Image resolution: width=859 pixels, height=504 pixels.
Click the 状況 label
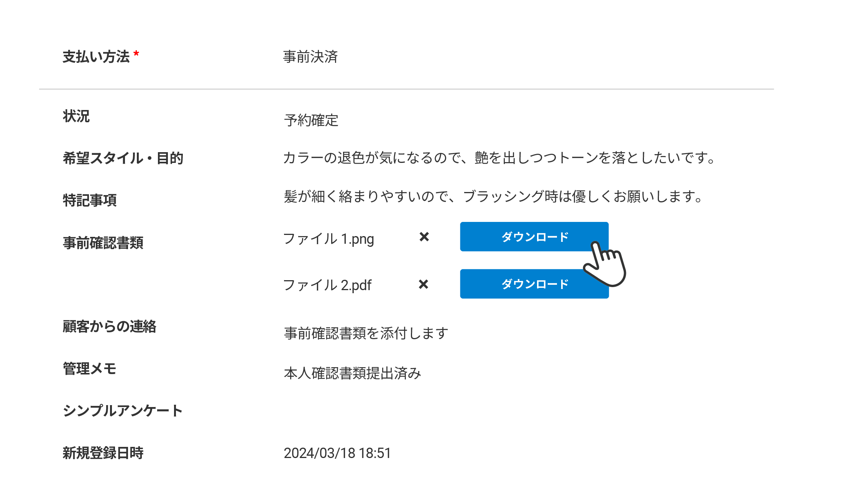click(x=76, y=116)
